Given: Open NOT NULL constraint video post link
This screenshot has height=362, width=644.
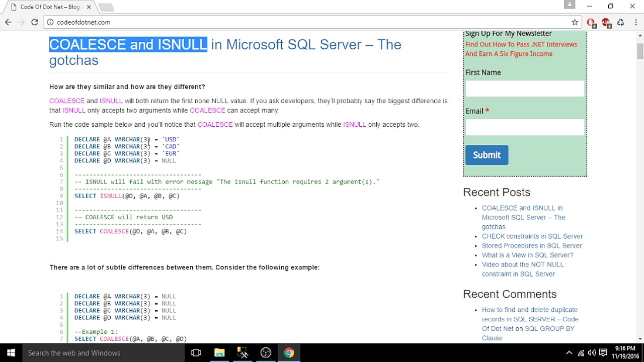Looking at the screenshot, I should [x=523, y=269].
